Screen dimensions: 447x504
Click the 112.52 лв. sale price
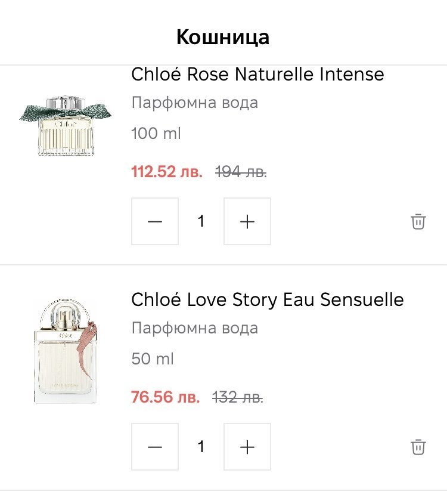point(167,172)
